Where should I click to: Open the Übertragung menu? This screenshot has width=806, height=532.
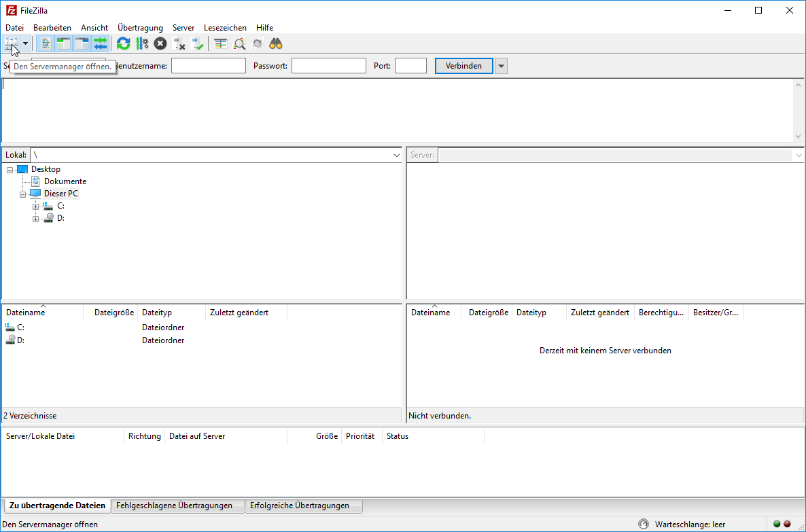pos(140,28)
